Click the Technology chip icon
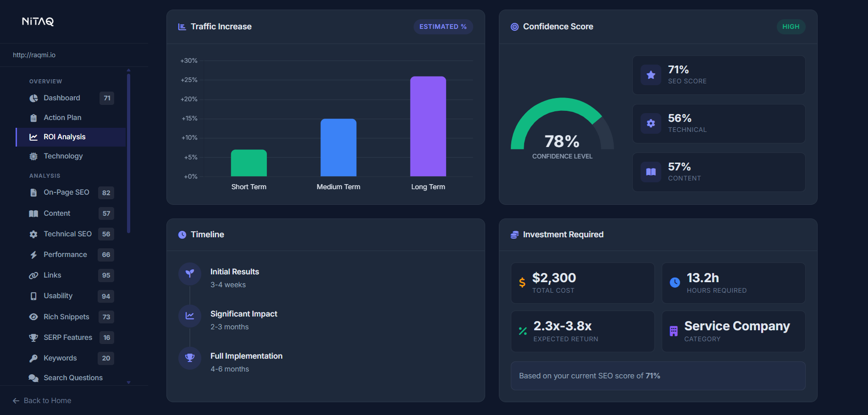This screenshot has height=415, width=868. coord(33,156)
